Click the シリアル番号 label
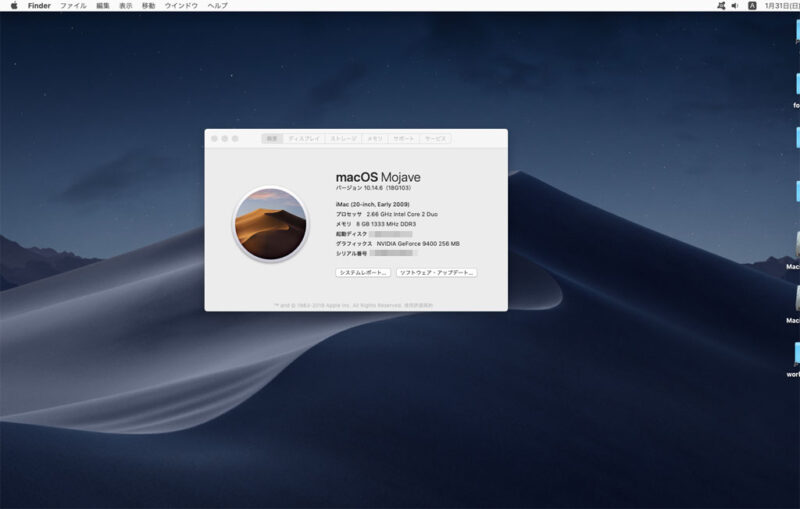 point(351,253)
